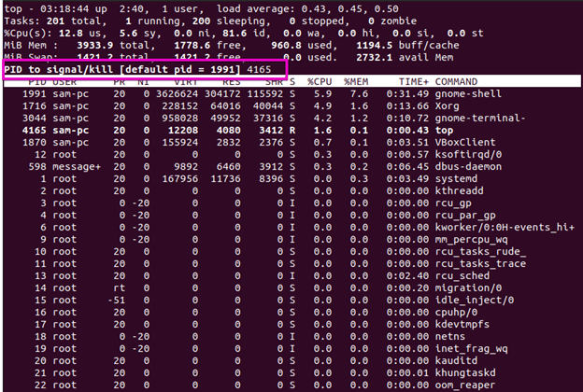This screenshot has width=583, height=392.
Task: Select the gnome-shell process row
Action: 291,94
